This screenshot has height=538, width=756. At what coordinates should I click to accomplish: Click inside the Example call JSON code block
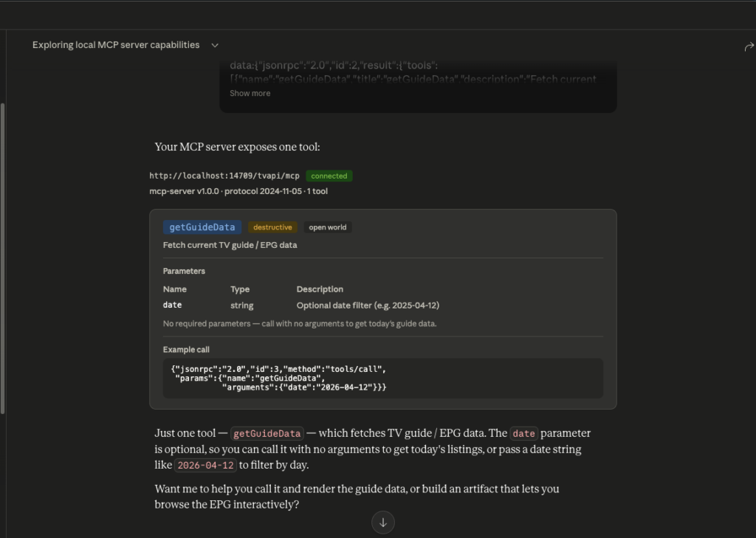[382, 378]
